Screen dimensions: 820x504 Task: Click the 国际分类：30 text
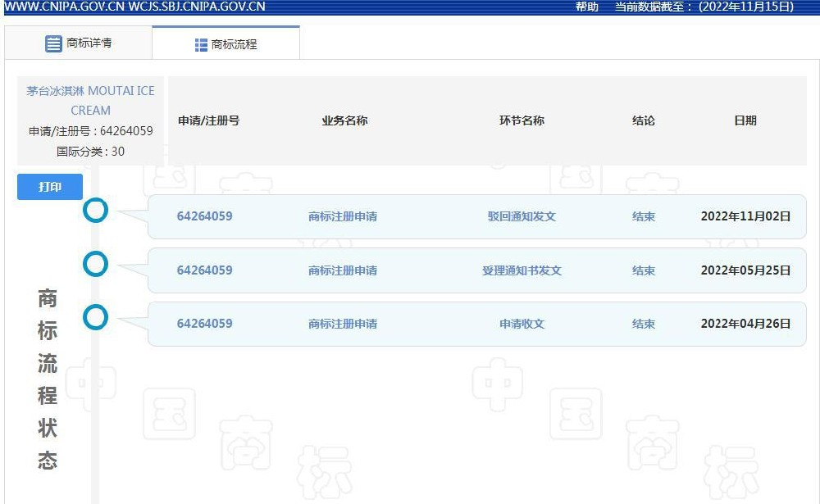point(90,152)
